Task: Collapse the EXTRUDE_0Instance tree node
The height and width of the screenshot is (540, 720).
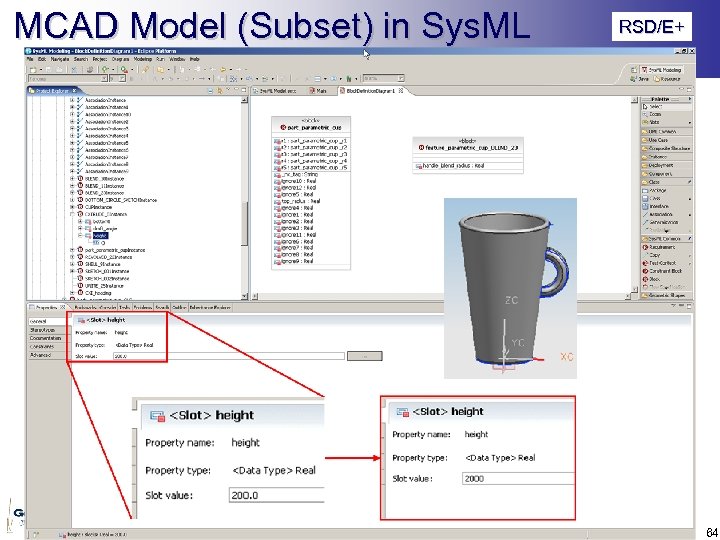Action: click(72, 214)
